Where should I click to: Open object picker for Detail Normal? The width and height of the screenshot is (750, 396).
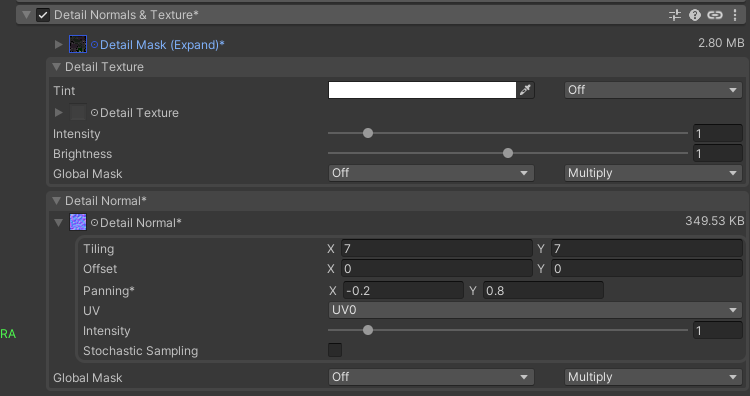pyautogui.click(x=95, y=222)
